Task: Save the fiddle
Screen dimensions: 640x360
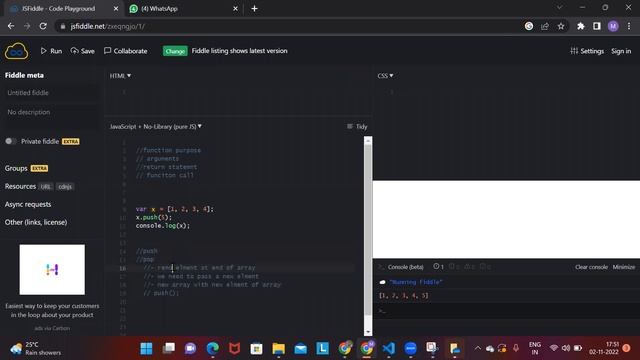Action: click(x=82, y=51)
